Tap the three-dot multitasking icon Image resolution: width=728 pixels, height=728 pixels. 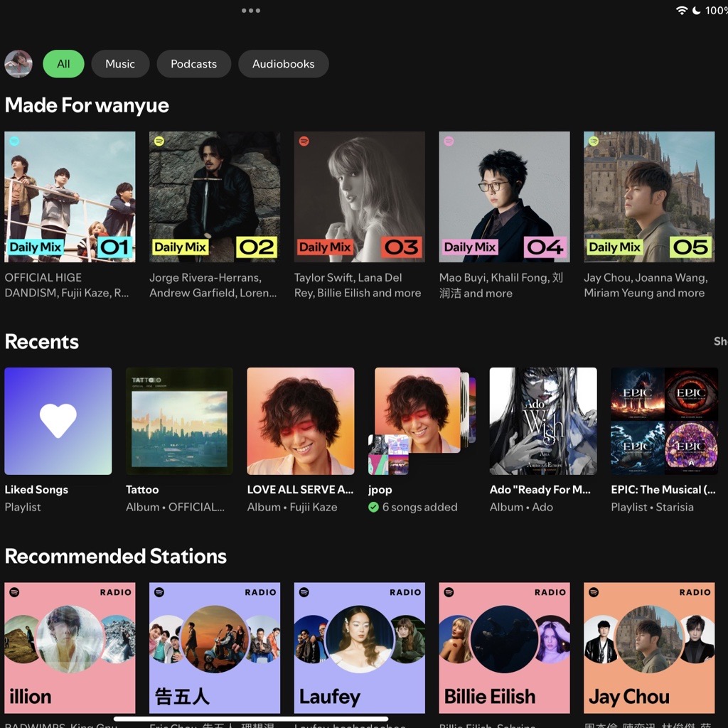point(250,11)
